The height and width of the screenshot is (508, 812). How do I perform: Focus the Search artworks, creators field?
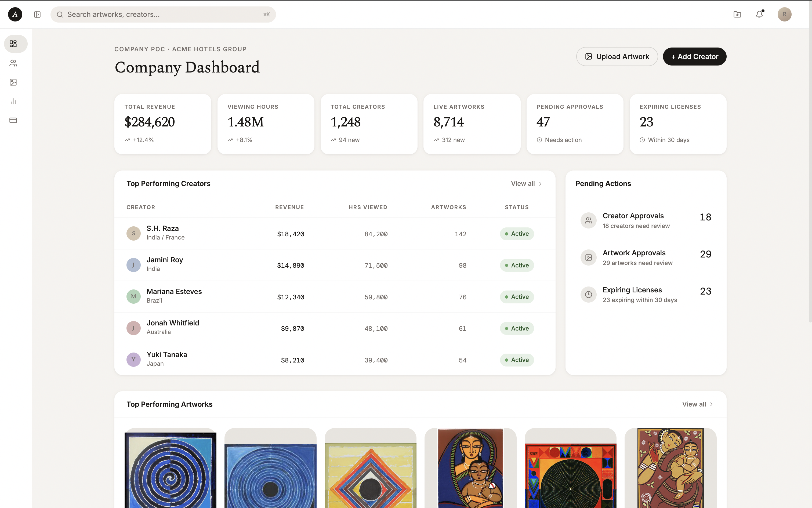[x=163, y=14]
